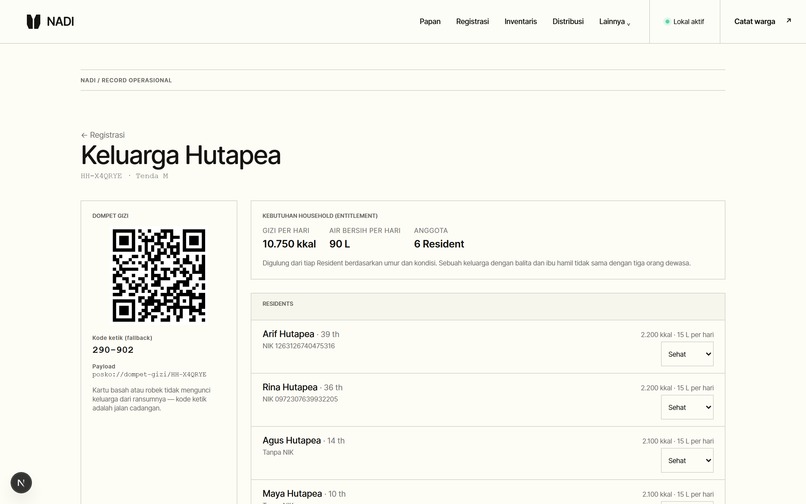Open the Papan menu item
The image size is (806, 504).
coord(430,22)
